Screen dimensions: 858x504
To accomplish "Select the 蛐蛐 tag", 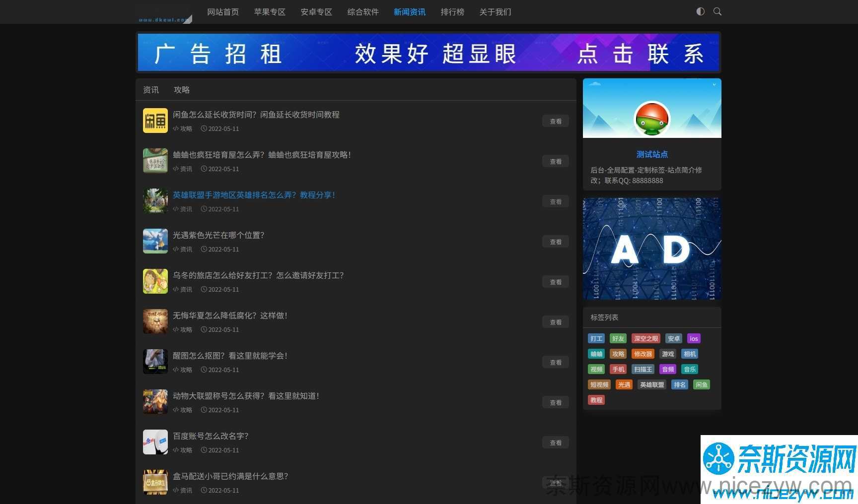I will click(x=596, y=354).
